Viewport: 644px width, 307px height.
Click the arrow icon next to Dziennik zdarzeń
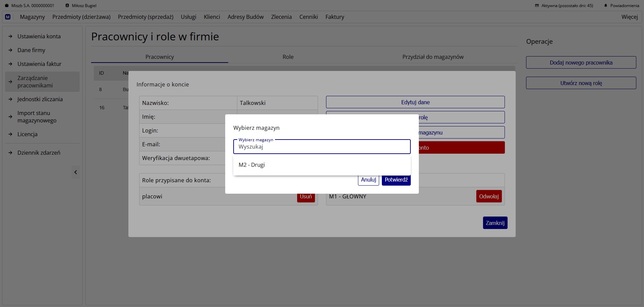pos(10,153)
